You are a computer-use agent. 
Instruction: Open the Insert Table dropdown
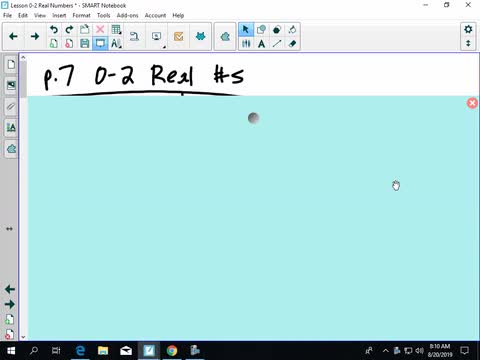coord(116,29)
